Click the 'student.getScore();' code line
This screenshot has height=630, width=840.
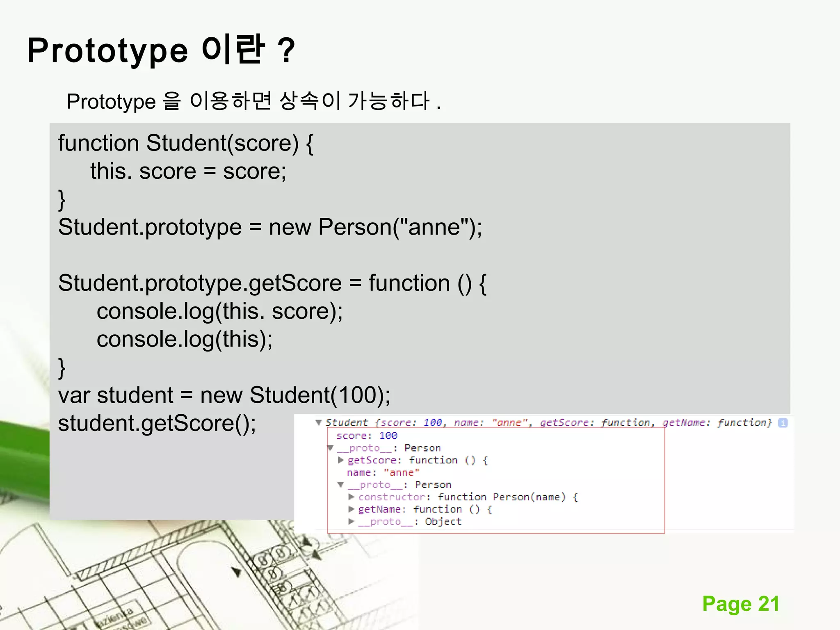(157, 423)
